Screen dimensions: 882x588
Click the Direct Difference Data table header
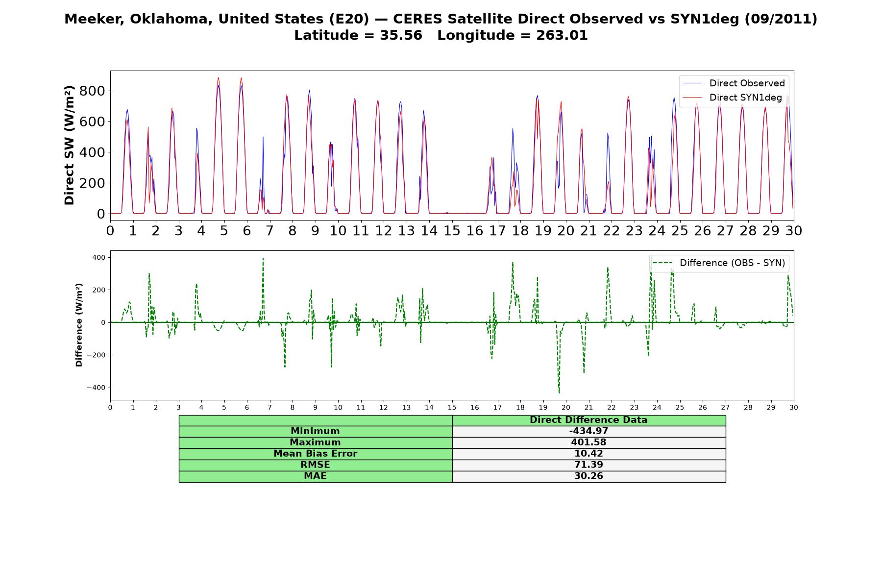pyautogui.click(x=589, y=420)
